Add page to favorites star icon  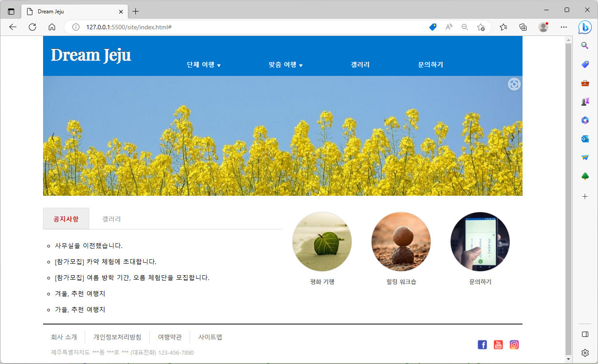[481, 27]
